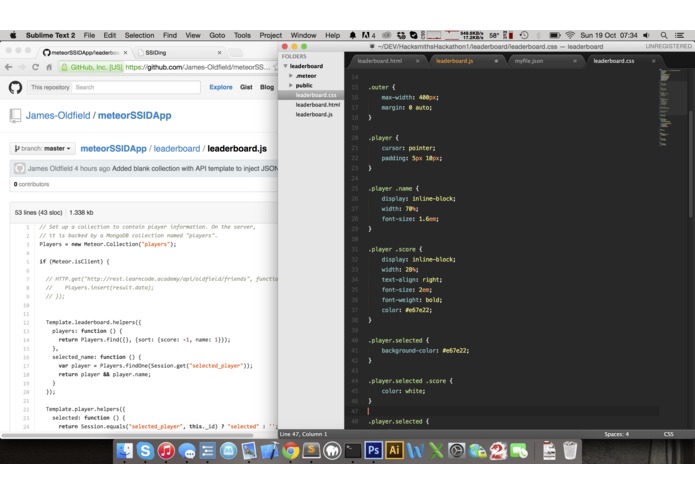
Task: Open Finder from the Dock
Action: coord(125,451)
